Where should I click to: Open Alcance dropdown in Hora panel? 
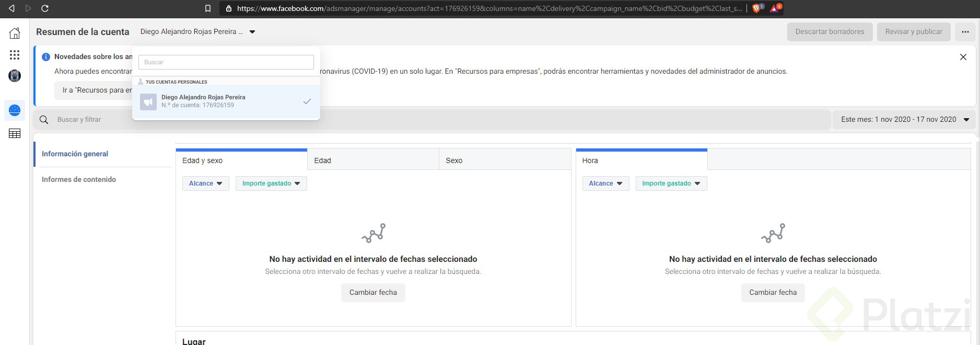[606, 183]
